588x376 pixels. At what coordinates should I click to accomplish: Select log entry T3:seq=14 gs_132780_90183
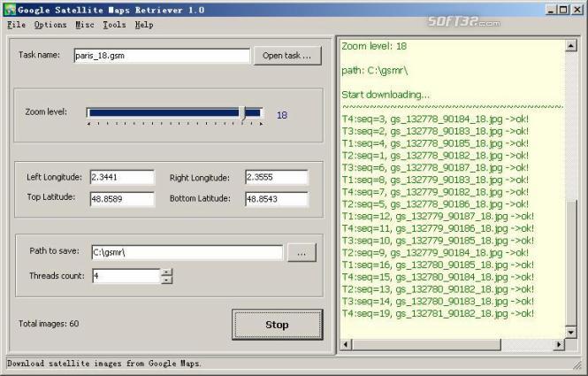coord(438,302)
